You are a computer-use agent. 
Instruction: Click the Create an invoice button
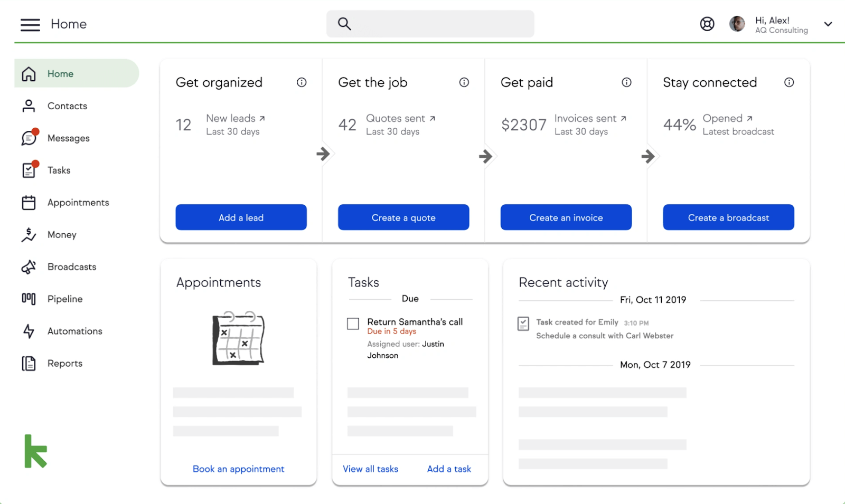pyautogui.click(x=566, y=217)
